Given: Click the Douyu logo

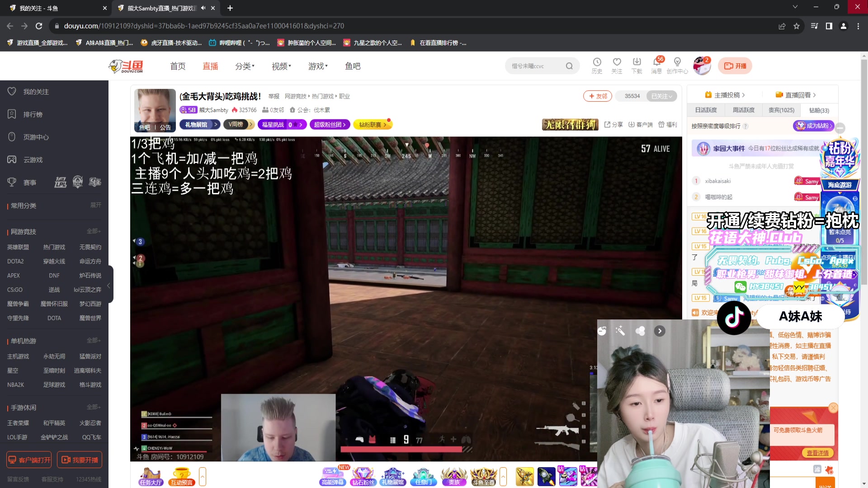Looking at the screenshot, I should pyautogui.click(x=126, y=66).
